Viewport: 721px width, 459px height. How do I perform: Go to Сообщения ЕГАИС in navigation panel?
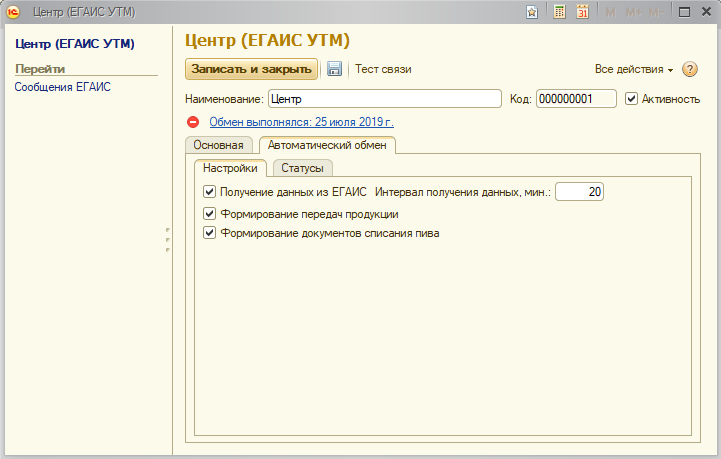pos(63,87)
